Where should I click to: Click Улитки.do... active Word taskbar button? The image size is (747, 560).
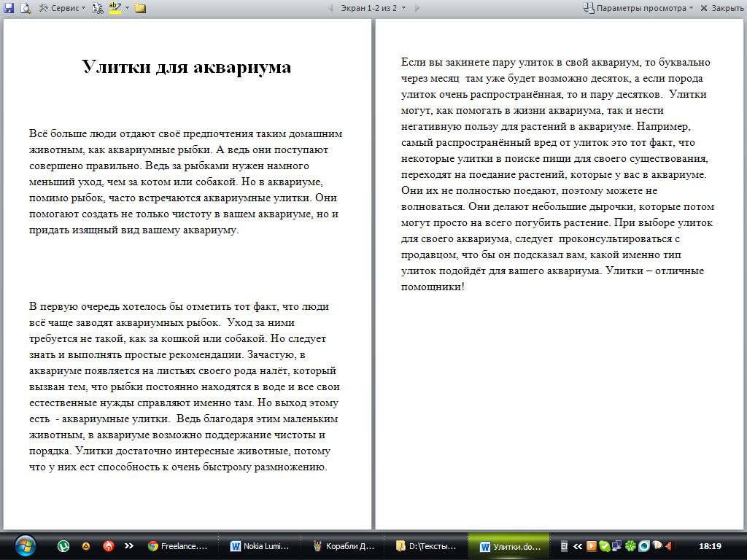pyautogui.click(x=511, y=546)
